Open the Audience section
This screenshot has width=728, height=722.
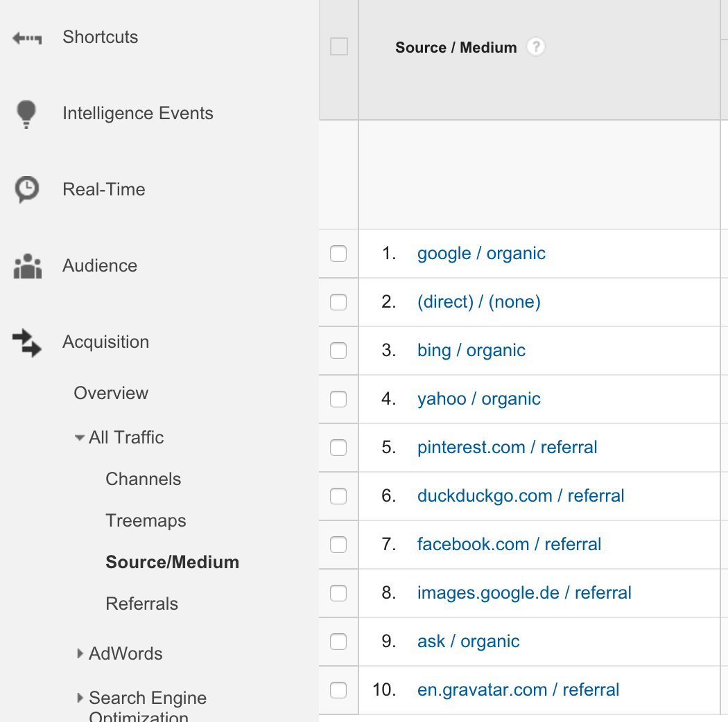(x=100, y=266)
